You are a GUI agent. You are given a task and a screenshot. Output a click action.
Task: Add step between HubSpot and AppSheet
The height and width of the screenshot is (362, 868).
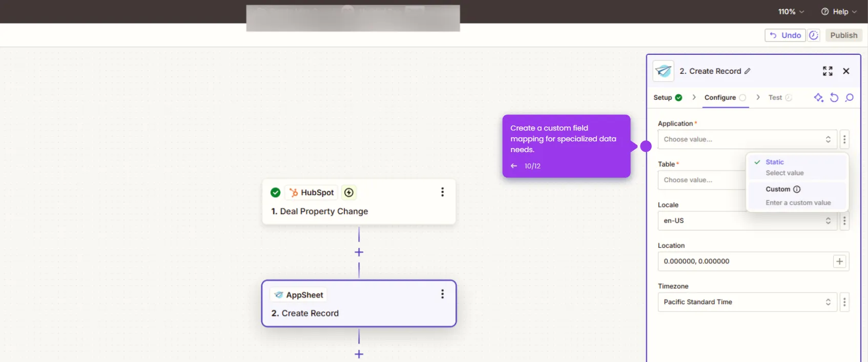(359, 252)
